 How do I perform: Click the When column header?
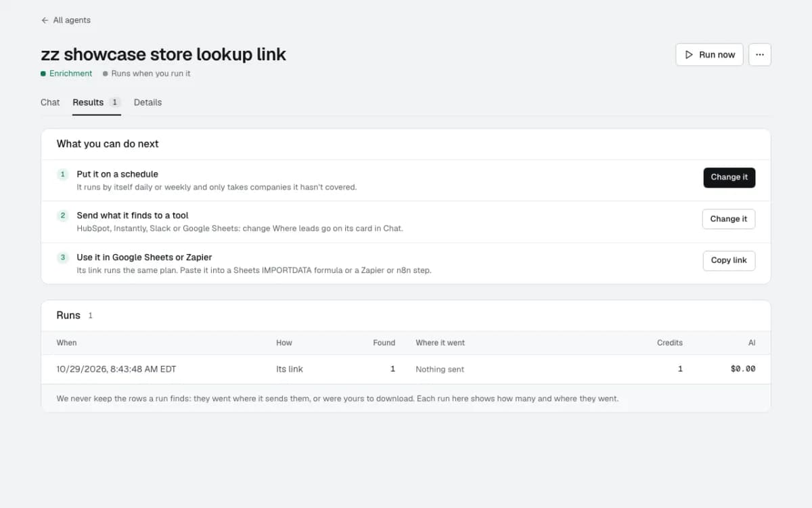[66, 343]
